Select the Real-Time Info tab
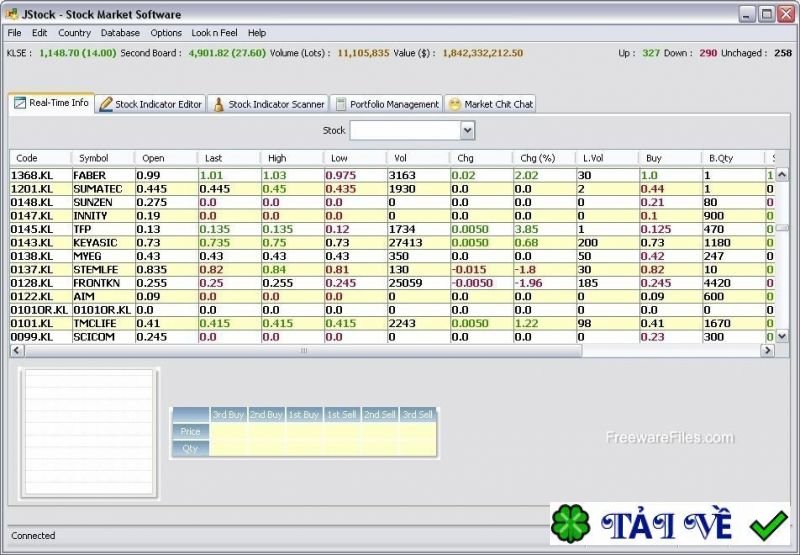Viewport: 800px width, 555px height. [52, 103]
